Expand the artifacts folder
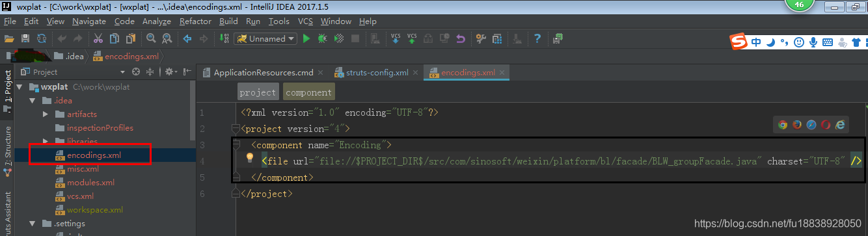 pos(45,114)
